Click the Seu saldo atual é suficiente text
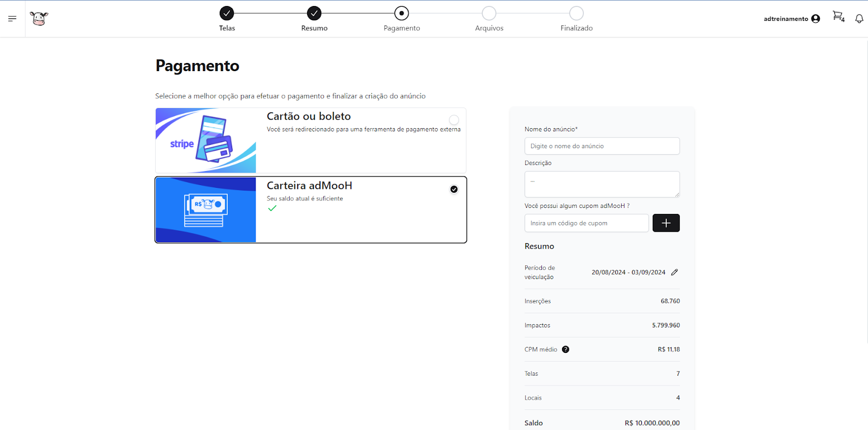The image size is (868, 430). 305,199
